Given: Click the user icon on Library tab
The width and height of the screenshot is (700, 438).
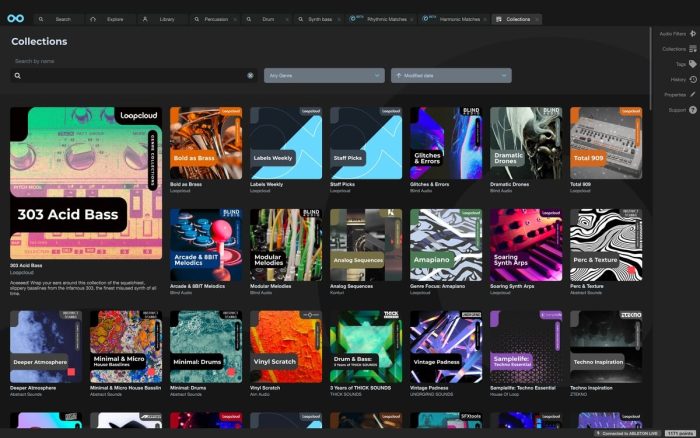Looking at the screenshot, I should click(x=145, y=19).
